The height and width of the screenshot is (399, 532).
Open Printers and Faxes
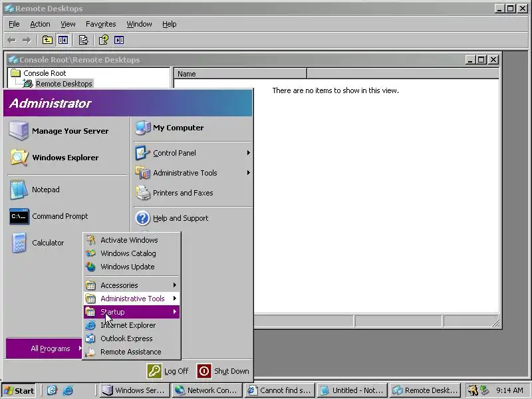coord(193,193)
